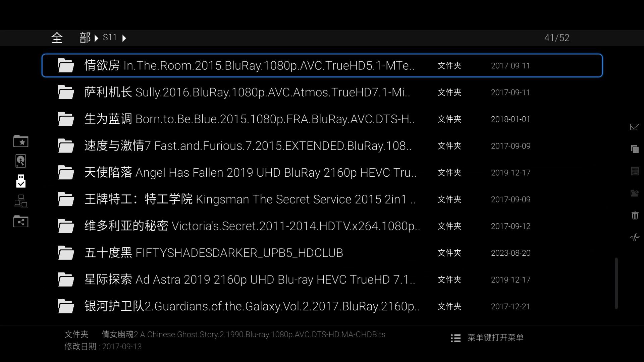Click the paste list icon
The height and width of the screenshot is (362, 644).
pos(635,171)
